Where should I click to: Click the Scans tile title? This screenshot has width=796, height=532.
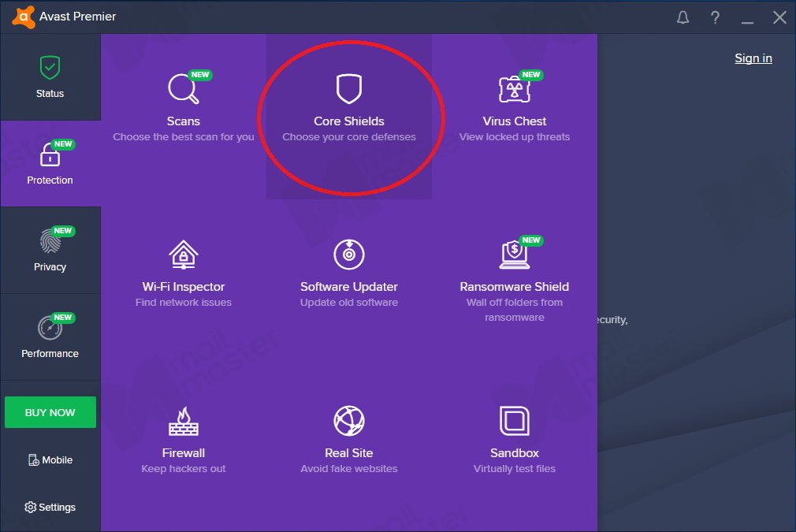[x=184, y=121]
